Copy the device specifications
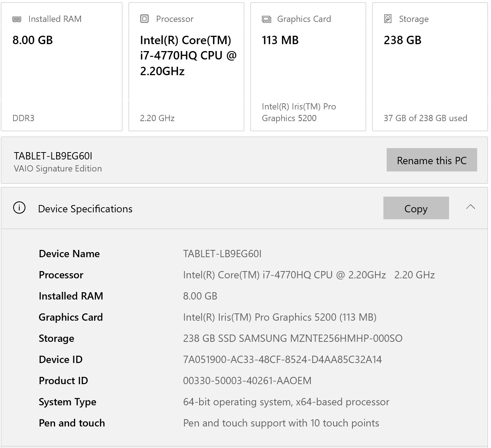 (416, 208)
